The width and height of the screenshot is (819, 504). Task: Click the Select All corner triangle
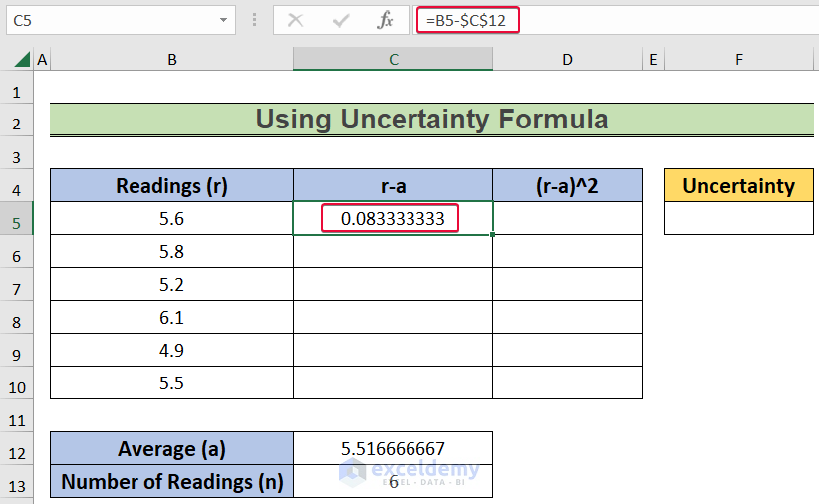coord(21,60)
